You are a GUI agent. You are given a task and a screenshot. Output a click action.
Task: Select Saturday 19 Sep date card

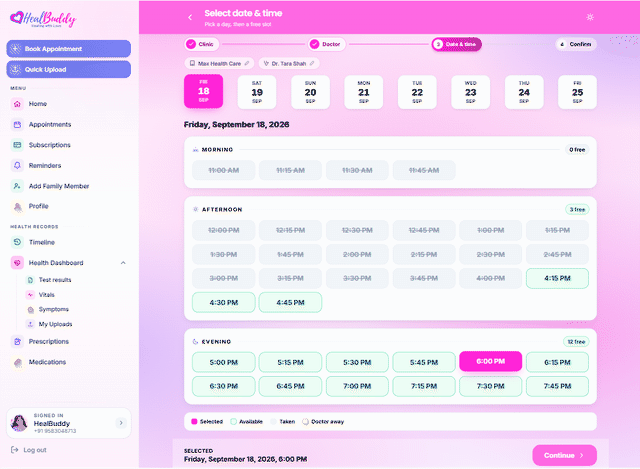257,92
